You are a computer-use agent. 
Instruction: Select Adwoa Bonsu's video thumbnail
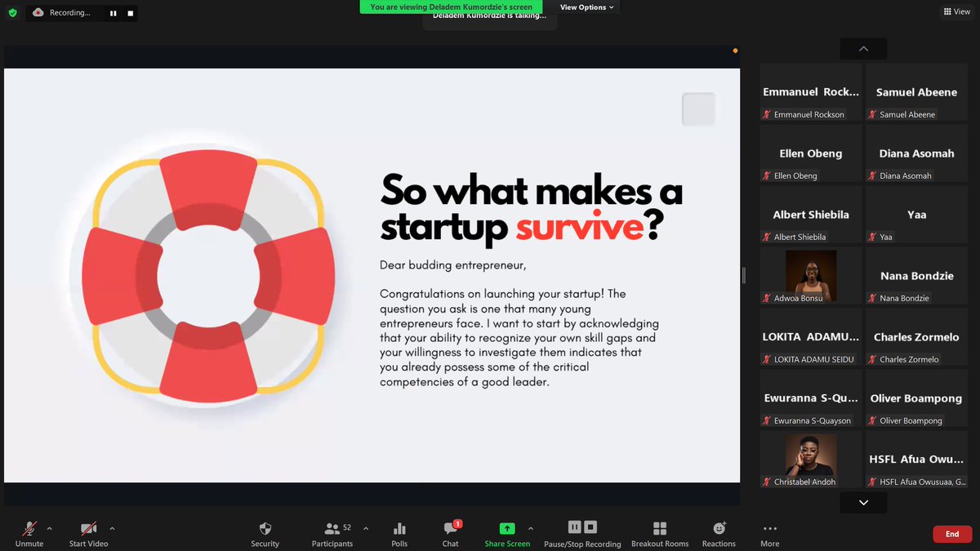tap(811, 276)
